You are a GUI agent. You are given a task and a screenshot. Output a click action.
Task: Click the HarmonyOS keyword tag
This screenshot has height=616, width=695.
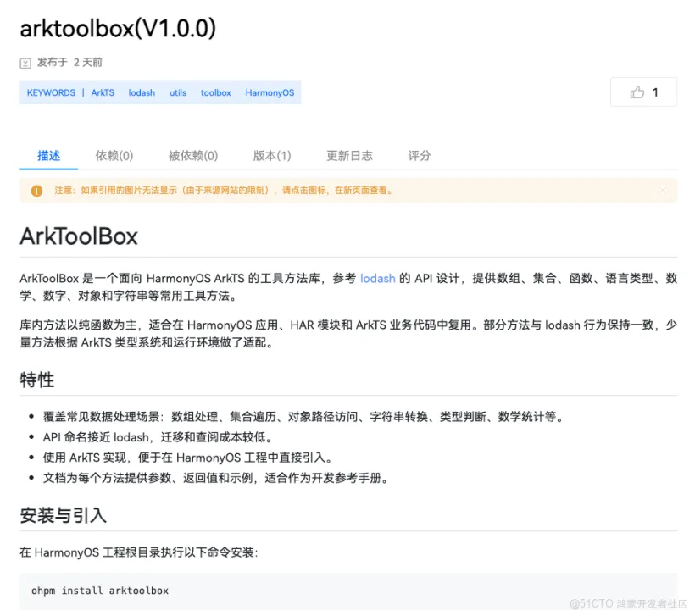click(x=270, y=92)
